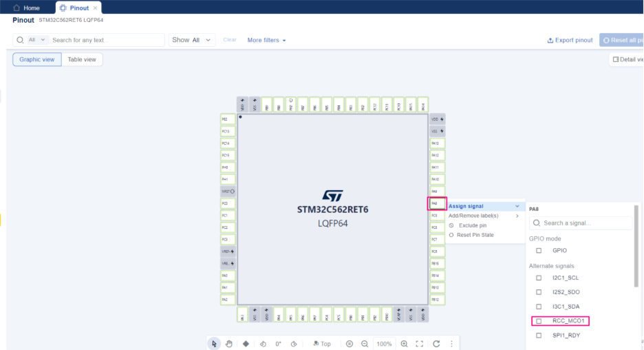Switch to the Home tab
Screen dimensions: 644x350
(27, 8)
